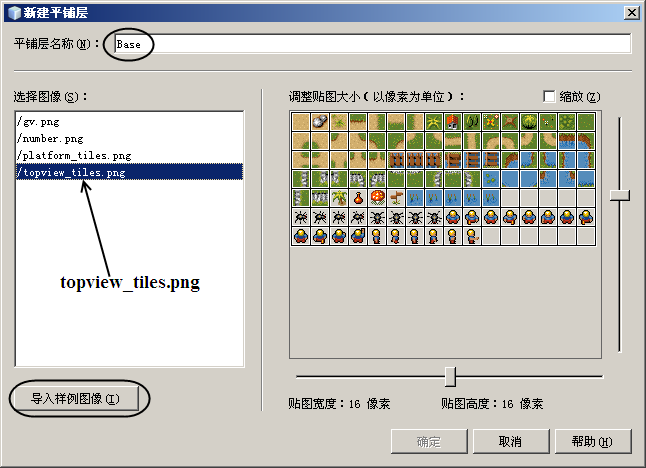Open help with 帮助 button

(x=593, y=442)
